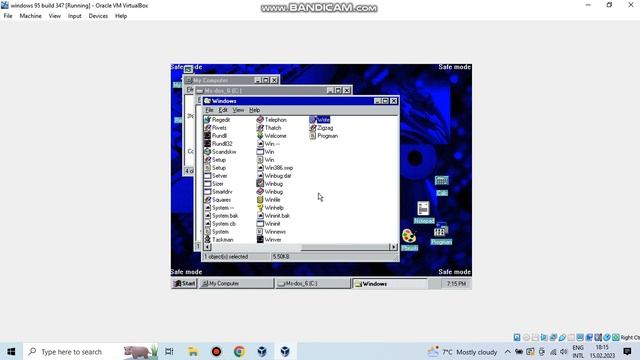
Task: Select the highlighted Write program icon
Action: click(313, 120)
